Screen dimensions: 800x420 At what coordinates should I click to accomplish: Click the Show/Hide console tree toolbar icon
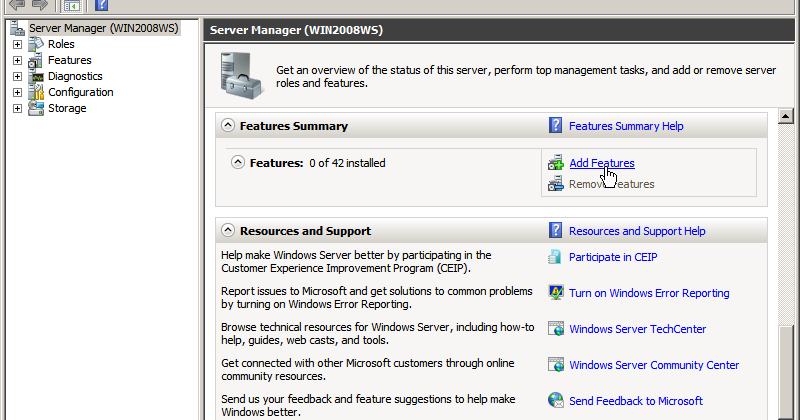point(71,6)
